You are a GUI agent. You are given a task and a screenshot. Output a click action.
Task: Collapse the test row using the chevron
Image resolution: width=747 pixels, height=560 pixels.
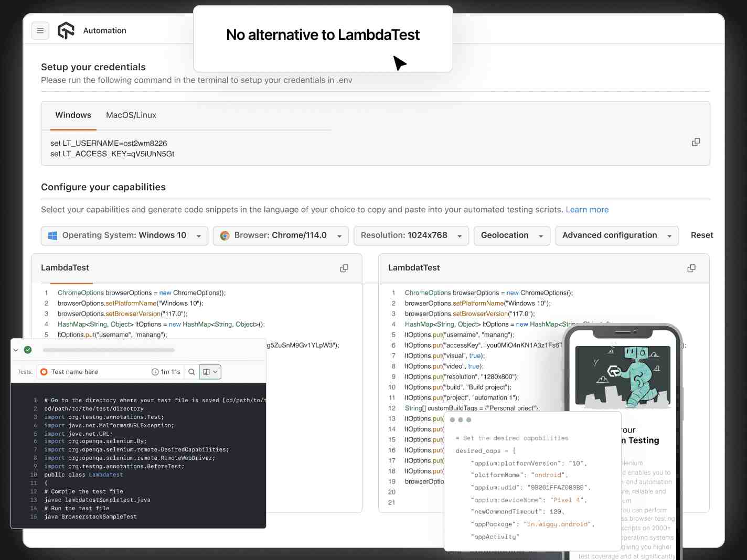click(16, 350)
